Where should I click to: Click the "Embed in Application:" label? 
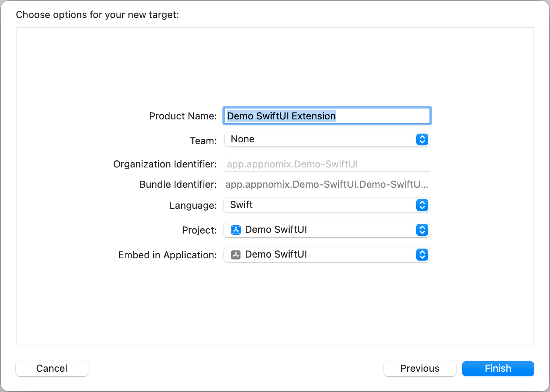pos(168,255)
